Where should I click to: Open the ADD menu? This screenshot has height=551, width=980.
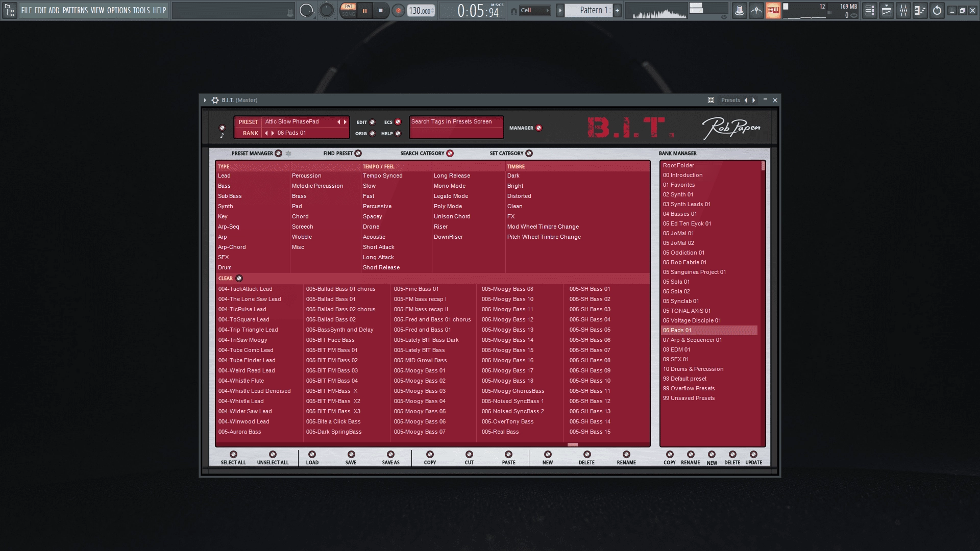click(54, 10)
